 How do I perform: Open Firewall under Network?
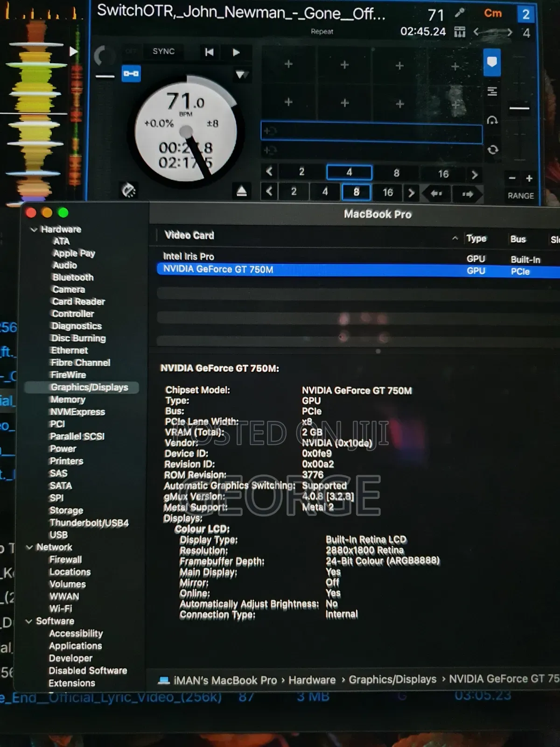(x=65, y=560)
